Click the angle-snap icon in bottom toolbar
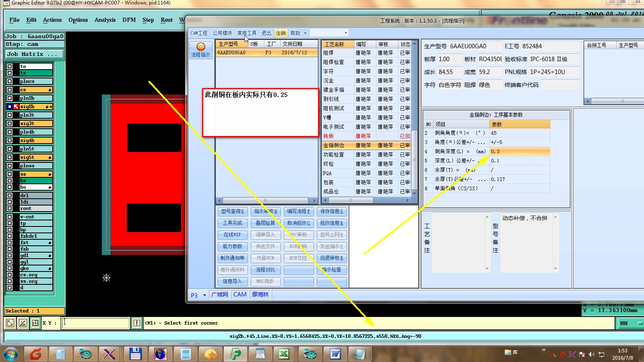 click(x=23, y=323)
